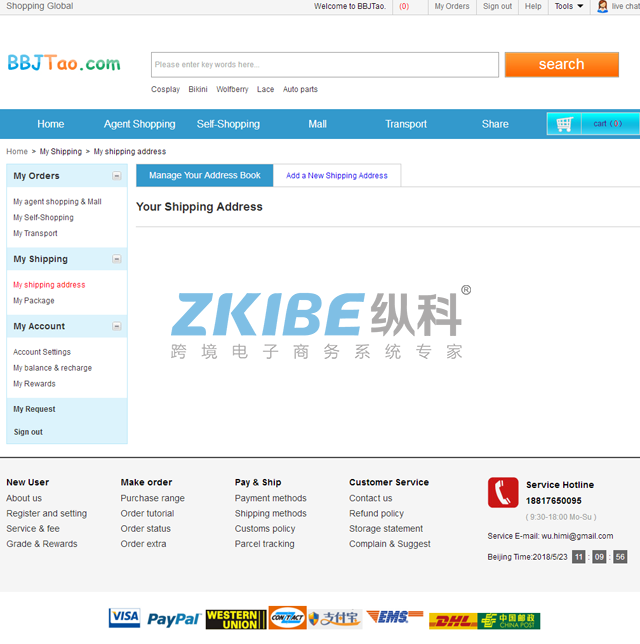Open Contact us footer link

[x=371, y=498]
